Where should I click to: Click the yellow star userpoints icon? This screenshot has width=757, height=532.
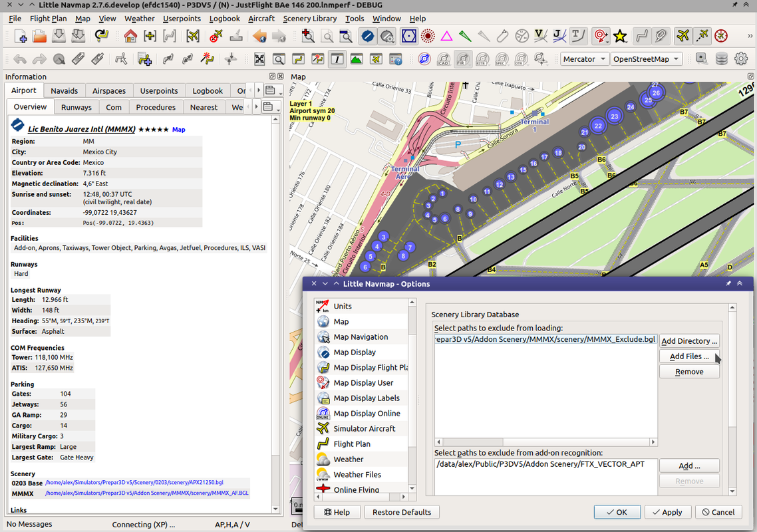point(621,36)
